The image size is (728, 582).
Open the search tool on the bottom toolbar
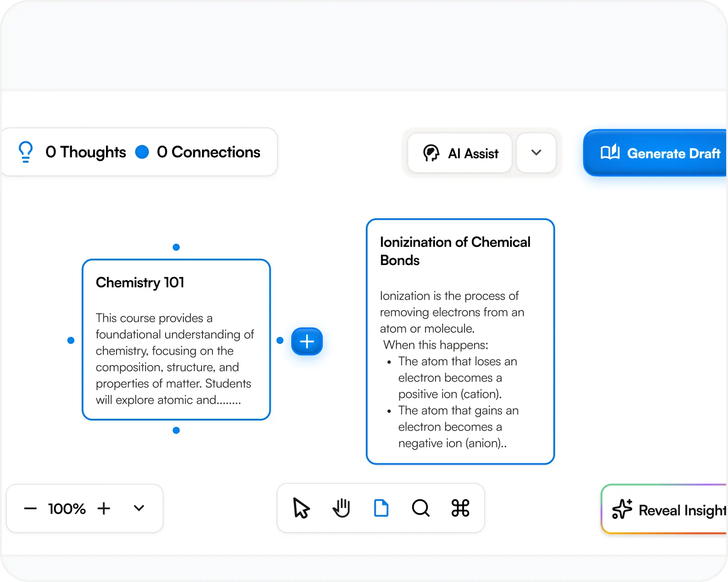[x=420, y=508]
